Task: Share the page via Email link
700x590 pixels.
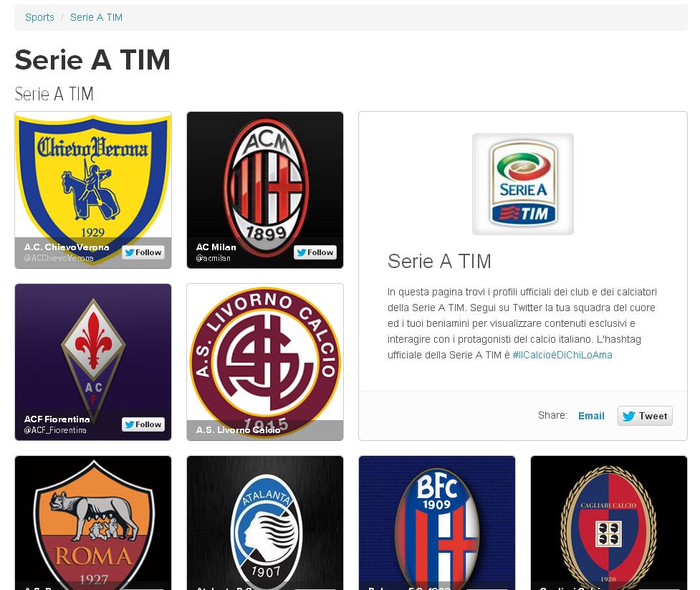Action: click(x=591, y=416)
